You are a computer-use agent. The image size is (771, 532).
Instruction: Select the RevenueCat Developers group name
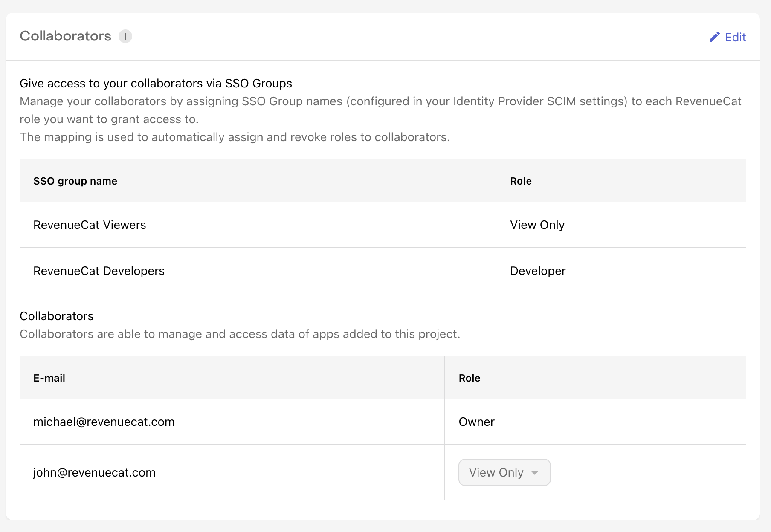point(99,271)
